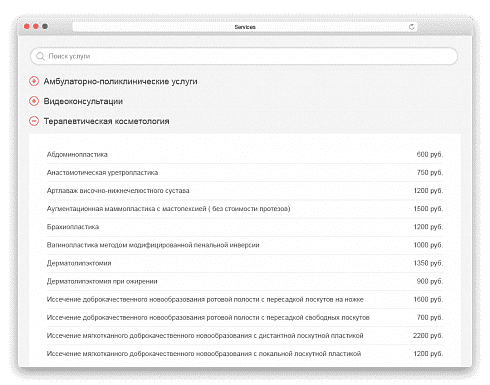Select Вагинопластика методом модифицированной пенальной инверсии
The width and height of the screenshot is (490, 385).
coord(153,245)
